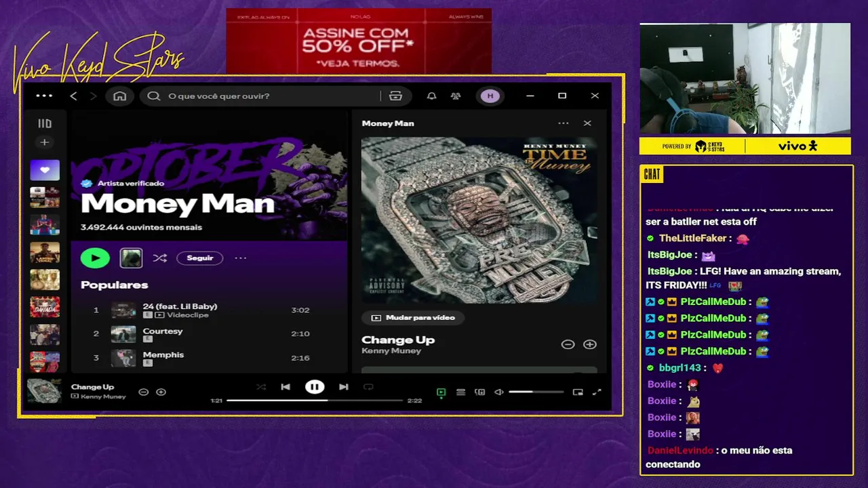Click minus icon in bottom player bar
Viewport: 868px width, 488px height.
point(143,392)
